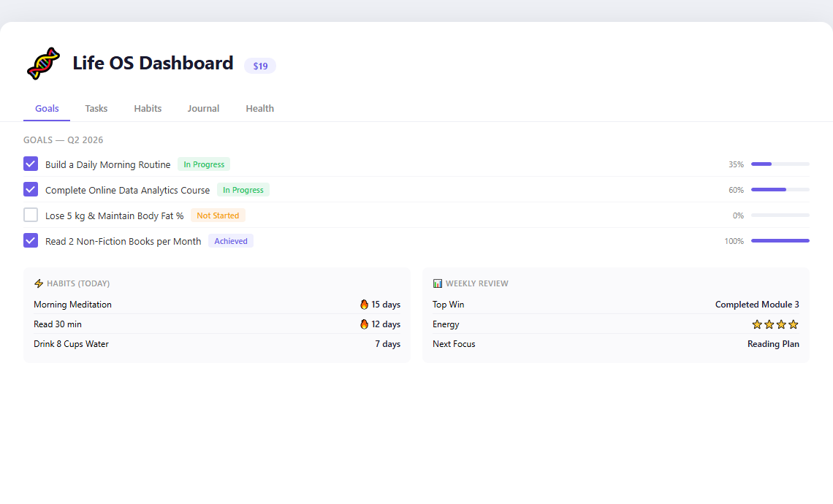
Task: Select the Health tab
Action: point(260,108)
